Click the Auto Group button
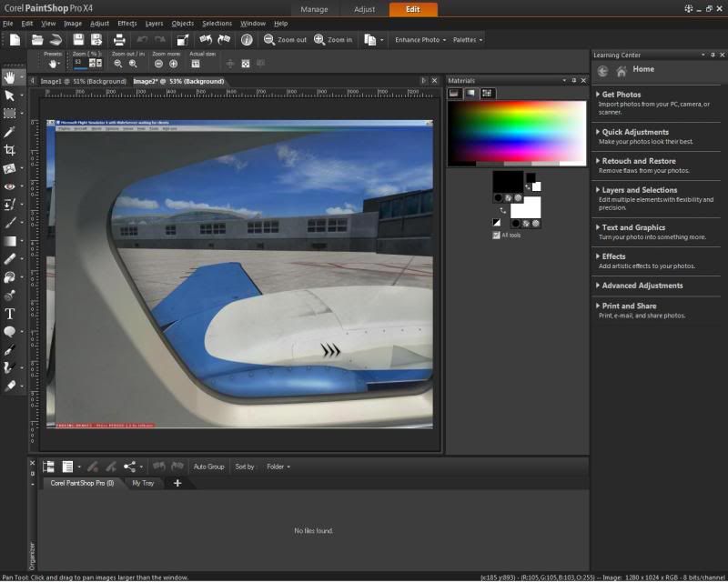Screen dimensions: 728x582 coord(208,467)
